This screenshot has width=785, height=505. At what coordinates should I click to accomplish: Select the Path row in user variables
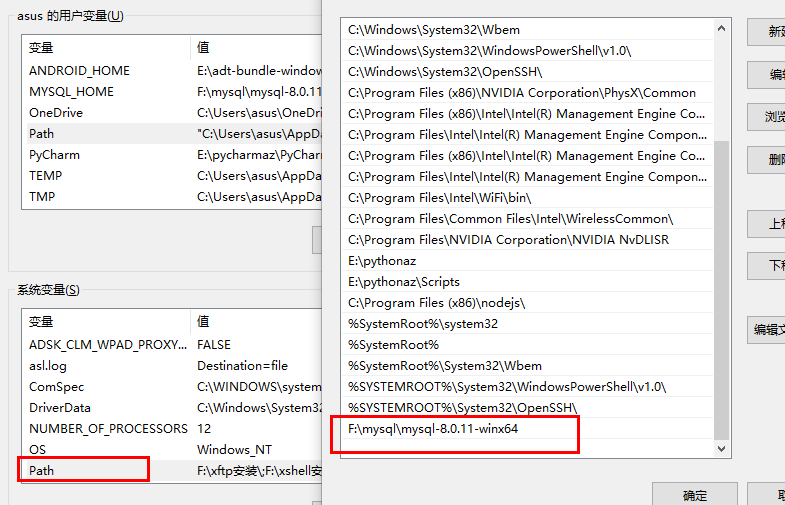pyautogui.click(x=174, y=134)
